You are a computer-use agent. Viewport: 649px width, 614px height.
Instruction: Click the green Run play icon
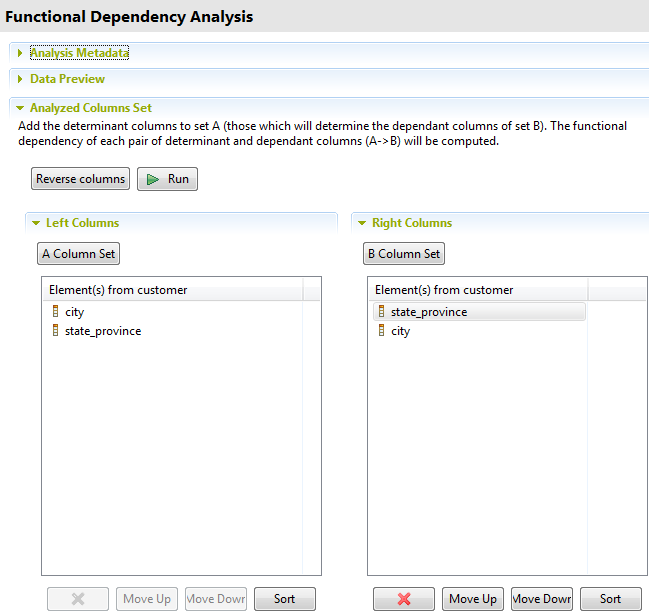[153, 180]
